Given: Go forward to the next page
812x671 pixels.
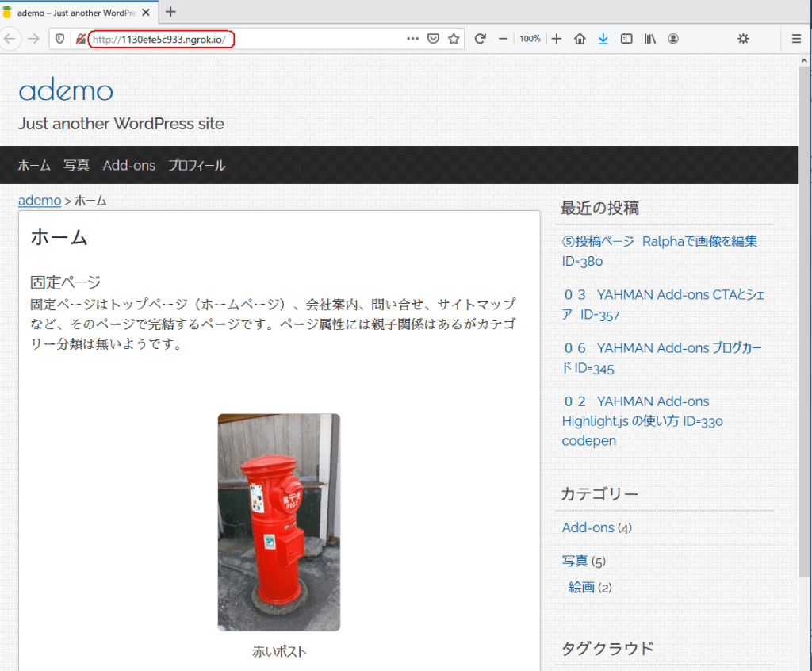Looking at the screenshot, I should pos(33,39).
